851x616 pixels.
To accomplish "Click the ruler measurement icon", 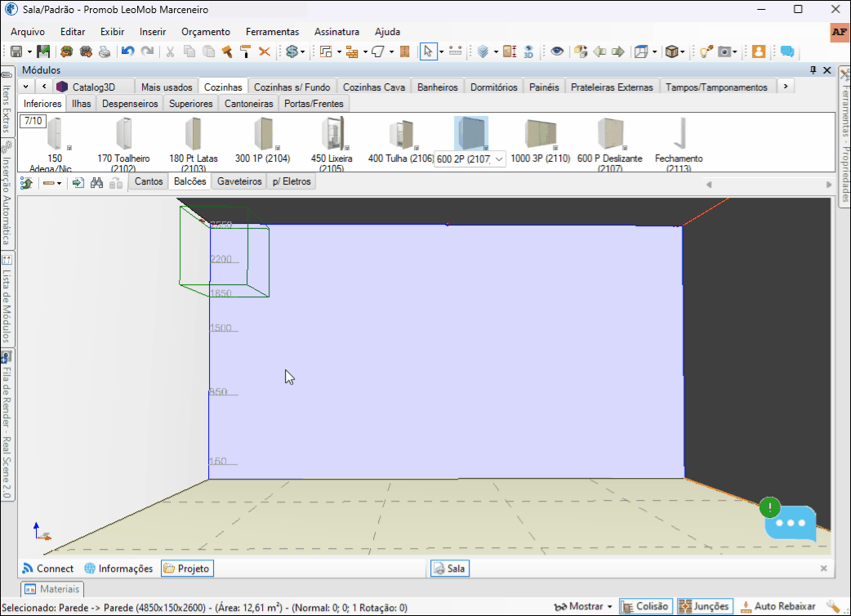I will [456, 51].
